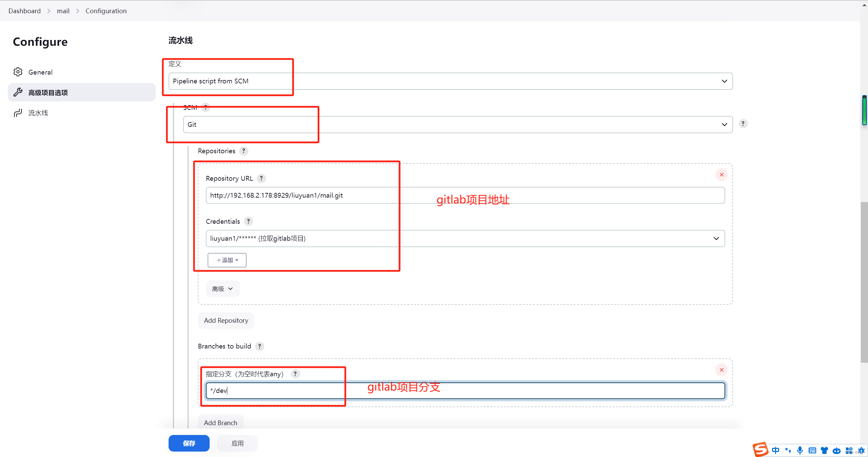Screen dimensions: 868x457
Task: Click the help icon next to Repositories
Action: point(244,151)
